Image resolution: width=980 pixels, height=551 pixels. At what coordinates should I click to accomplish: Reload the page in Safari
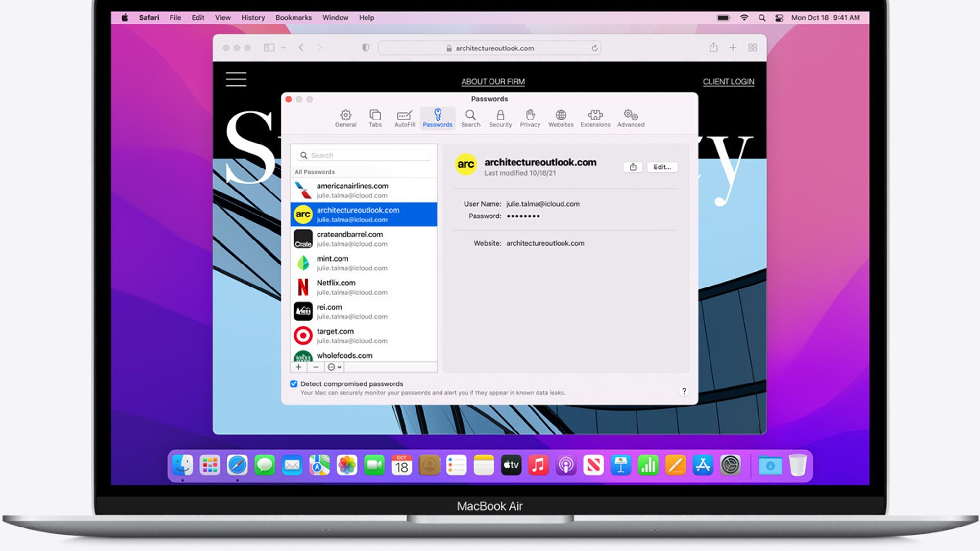[594, 48]
